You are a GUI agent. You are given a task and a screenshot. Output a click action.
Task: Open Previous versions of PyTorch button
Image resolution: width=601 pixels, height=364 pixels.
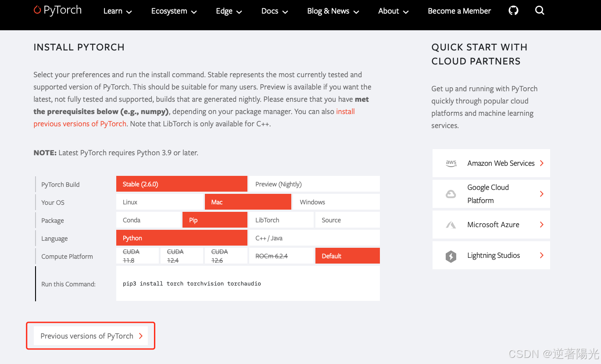pos(91,336)
